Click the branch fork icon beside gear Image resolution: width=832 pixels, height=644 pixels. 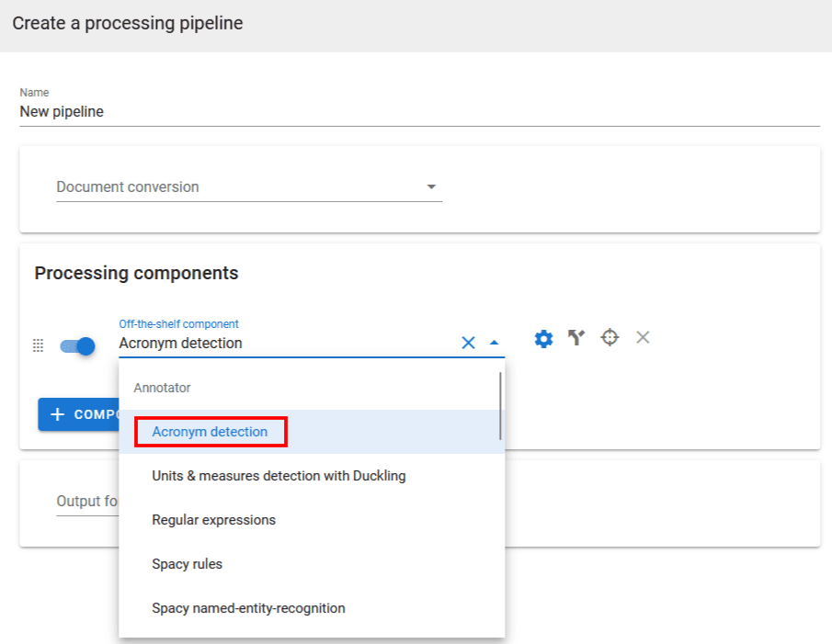click(x=576, y=338)
